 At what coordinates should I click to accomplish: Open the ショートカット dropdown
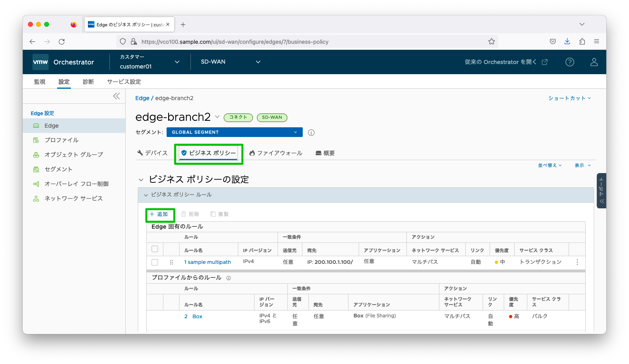click(569, 98)
